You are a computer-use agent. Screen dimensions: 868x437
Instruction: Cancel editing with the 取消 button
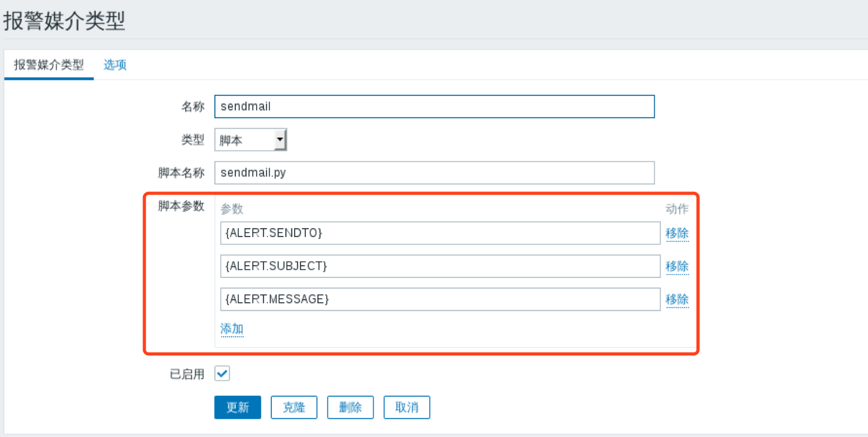pyautogui.click(x=406, y=407)
